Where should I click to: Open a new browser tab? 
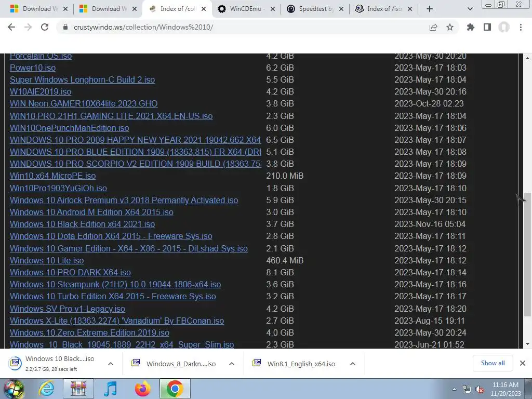(429, 9)
